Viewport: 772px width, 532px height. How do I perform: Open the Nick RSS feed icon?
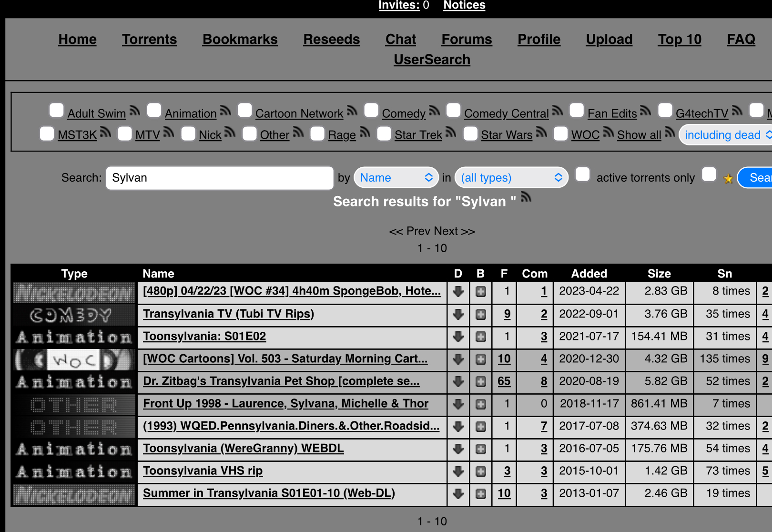(x=230, y=132)
